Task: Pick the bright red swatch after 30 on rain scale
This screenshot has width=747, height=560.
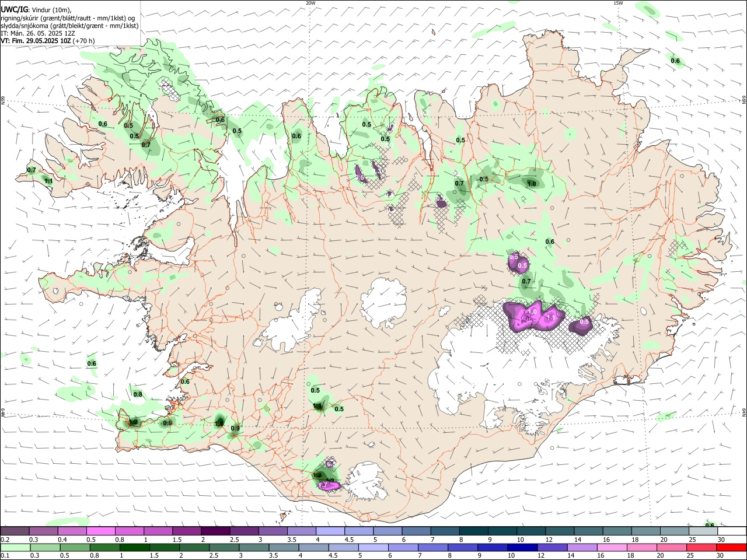Action: pos(732,547)
